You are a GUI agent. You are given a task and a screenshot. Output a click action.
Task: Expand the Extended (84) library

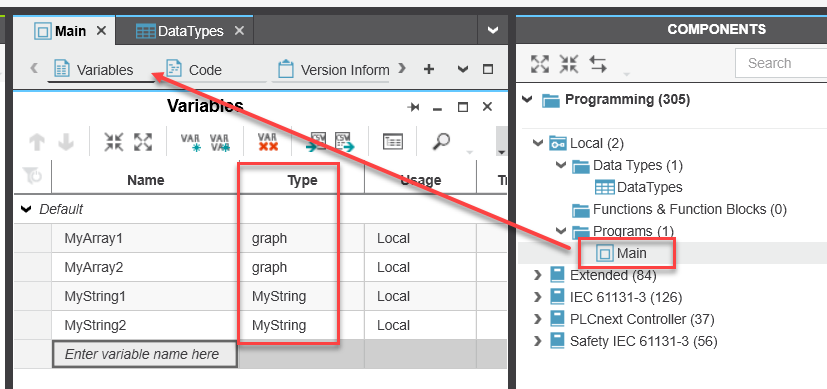point(537,275)
